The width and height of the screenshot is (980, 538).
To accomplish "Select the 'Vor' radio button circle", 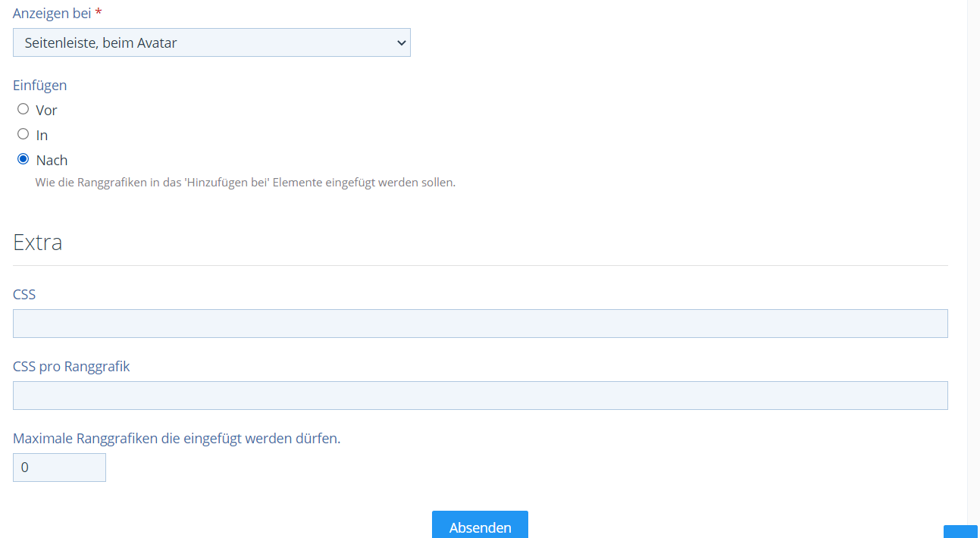I will 23,109.
